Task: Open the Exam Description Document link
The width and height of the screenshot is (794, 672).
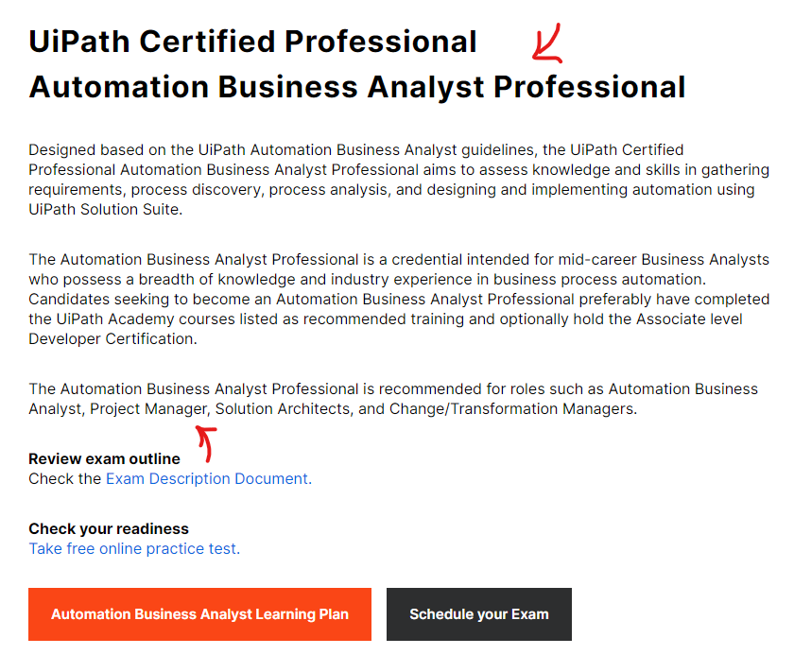Action: 209,478
